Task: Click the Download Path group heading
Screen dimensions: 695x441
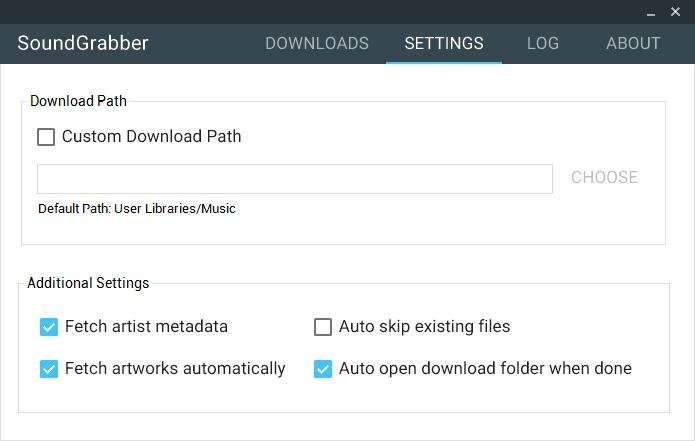Action: (x=78, y=101)
